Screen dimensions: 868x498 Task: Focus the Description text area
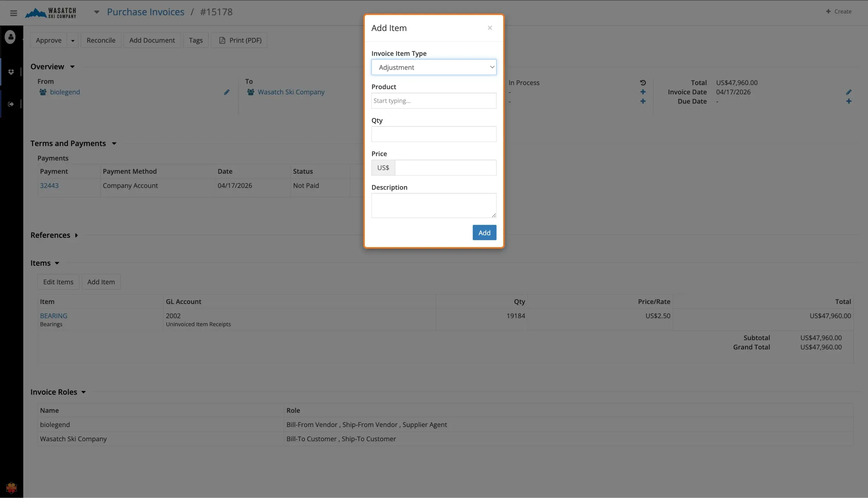click(434, 205)
